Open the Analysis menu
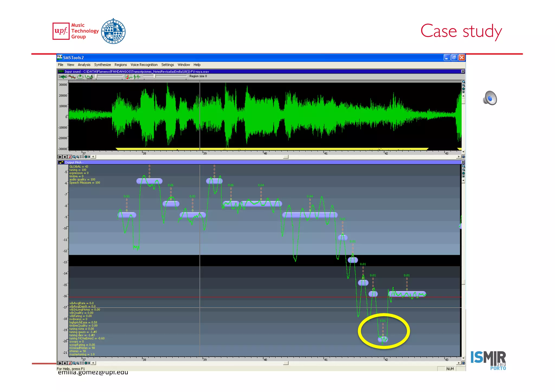Viewport: 555px width, 392px height. coord(84,65)
